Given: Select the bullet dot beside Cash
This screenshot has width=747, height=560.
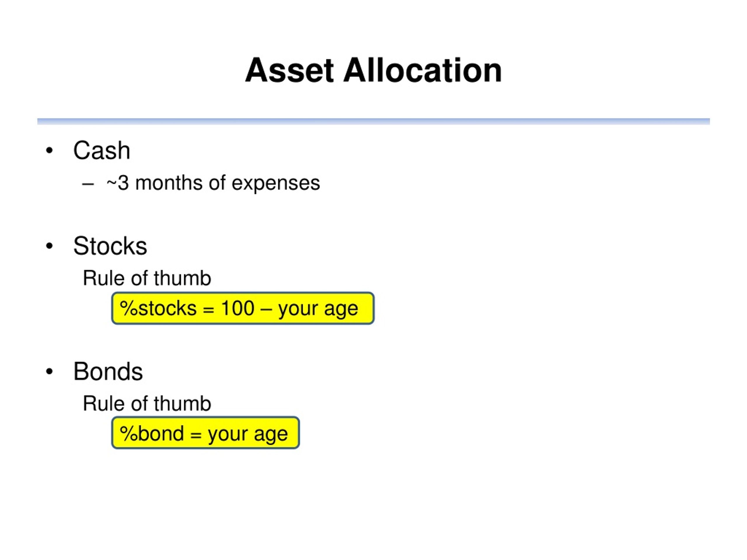Looking at the screenshot, I should 49,150.
